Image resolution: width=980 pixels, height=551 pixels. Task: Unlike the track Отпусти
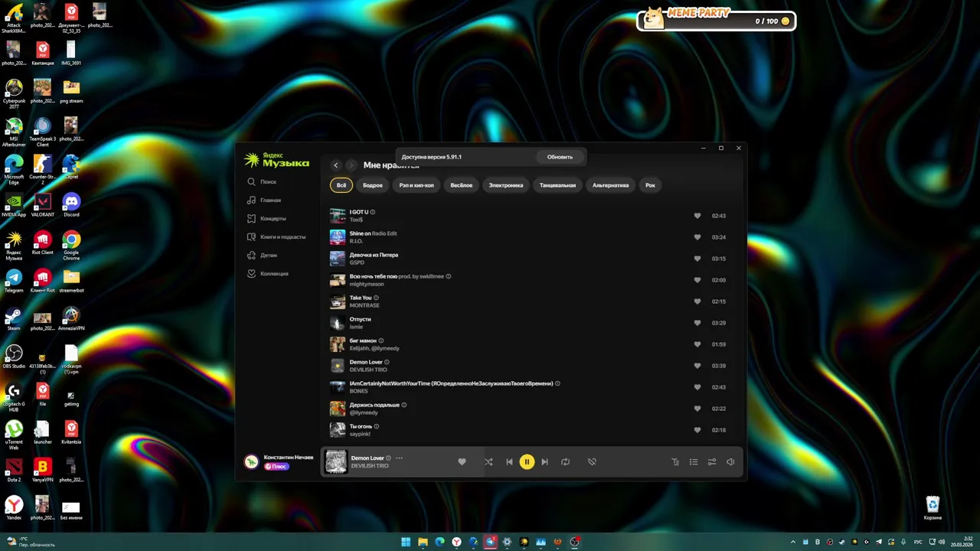pos(697,323)
